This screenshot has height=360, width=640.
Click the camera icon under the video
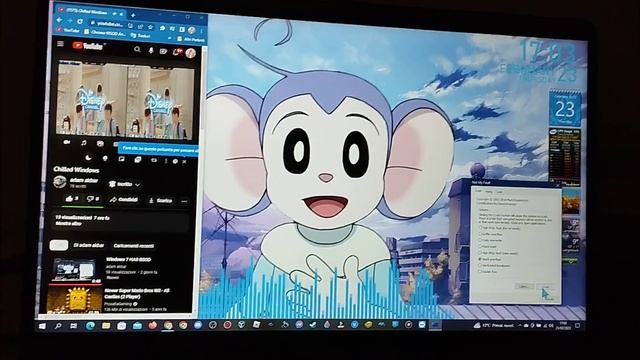point(67,142)
